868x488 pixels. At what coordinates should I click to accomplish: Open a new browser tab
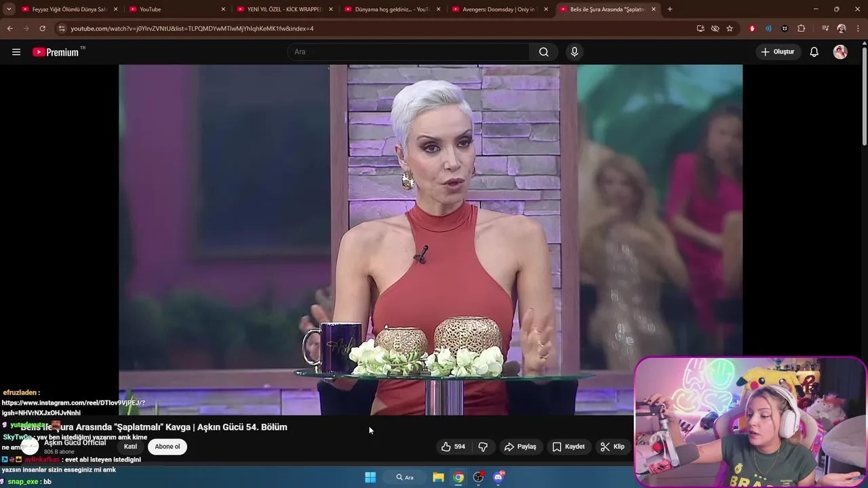click(x=670, y=9)
